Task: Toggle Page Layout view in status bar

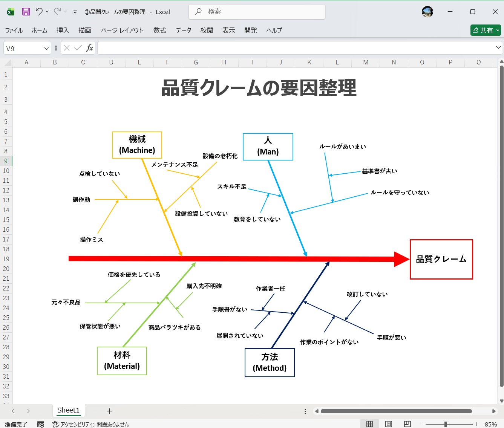Action: 388,424
